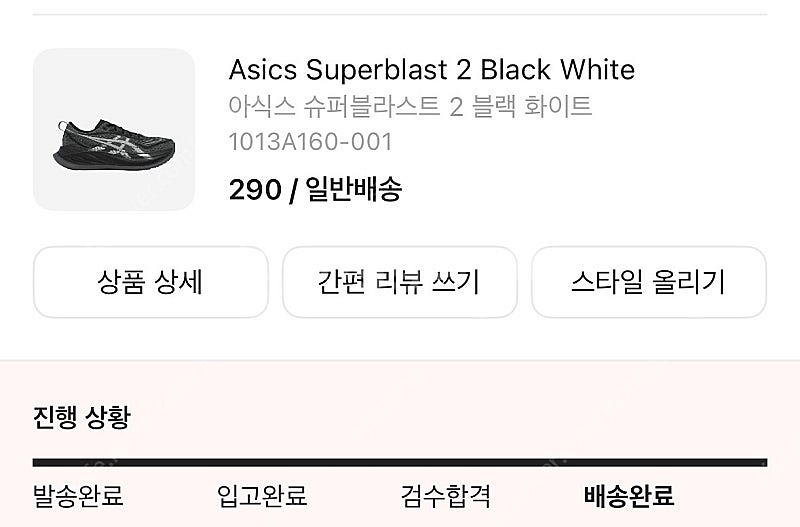Click the Asics Superblast 2 Black White title
The image size is (800, 527).
431,70
